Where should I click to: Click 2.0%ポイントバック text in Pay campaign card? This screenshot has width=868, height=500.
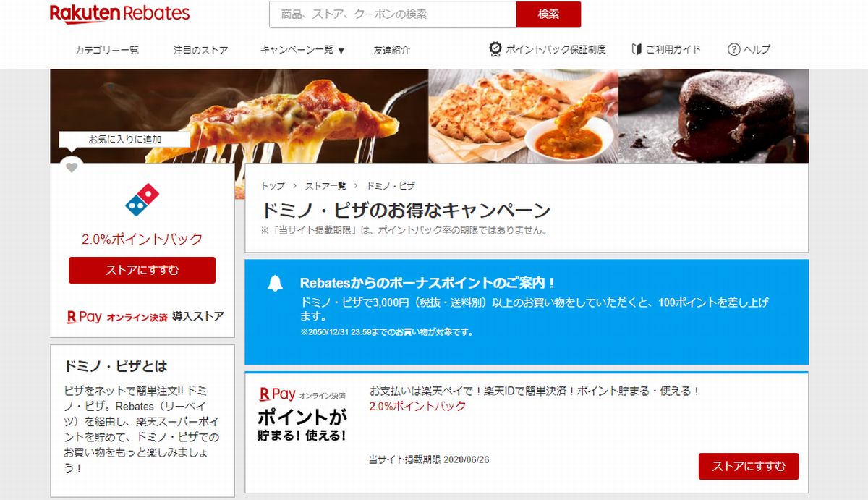point(417,406)
